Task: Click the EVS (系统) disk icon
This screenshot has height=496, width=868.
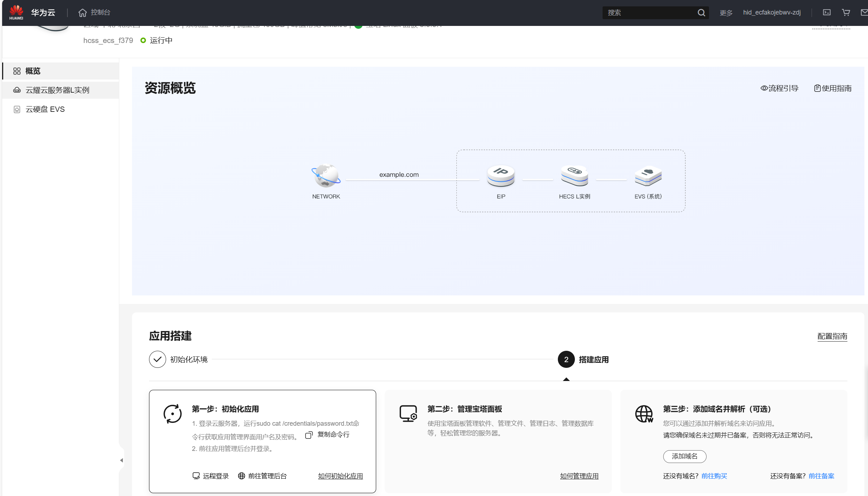Action: coord(648,176)
